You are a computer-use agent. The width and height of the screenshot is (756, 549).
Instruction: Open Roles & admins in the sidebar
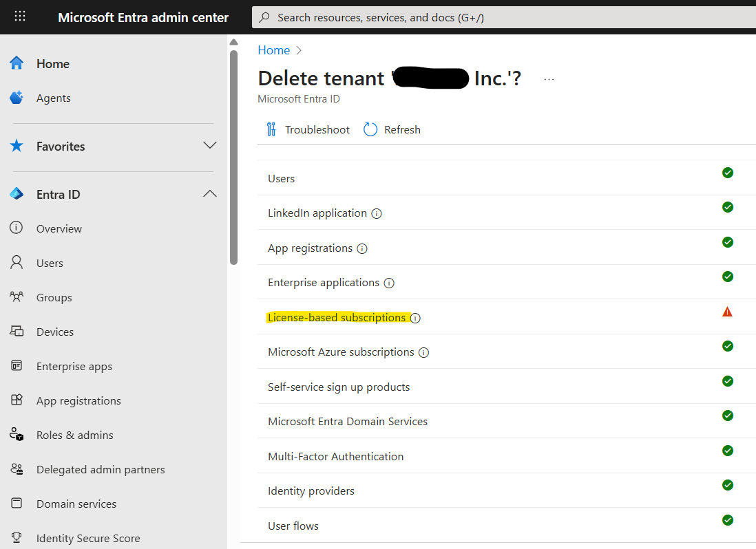[75, 435]
